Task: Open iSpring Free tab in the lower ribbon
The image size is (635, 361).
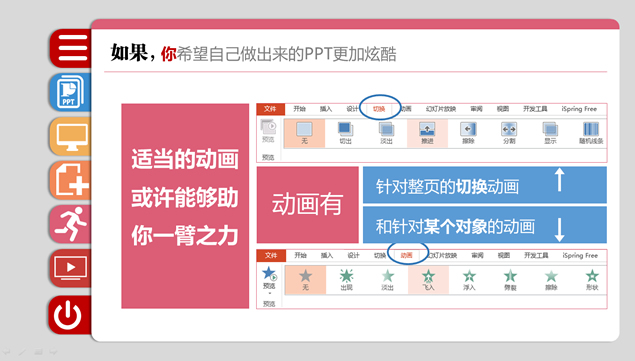Action: 580,255
